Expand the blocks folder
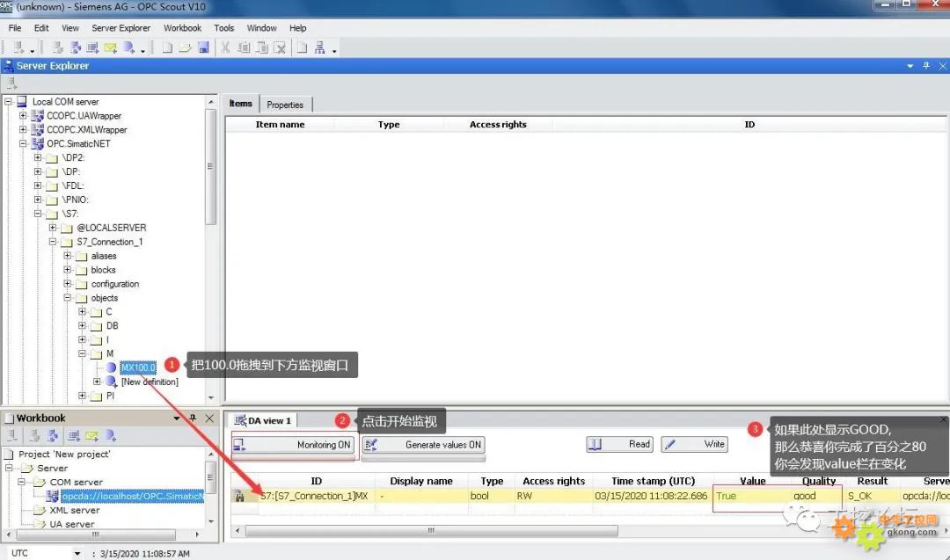 point(67,269)
